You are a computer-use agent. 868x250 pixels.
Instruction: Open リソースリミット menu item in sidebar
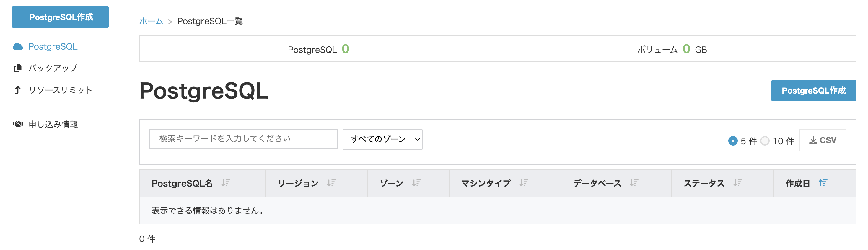(x=60, y=90)
